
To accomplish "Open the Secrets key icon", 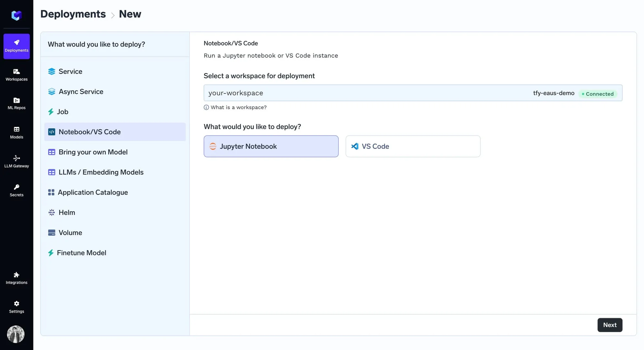I will click(x=16, y=190).
